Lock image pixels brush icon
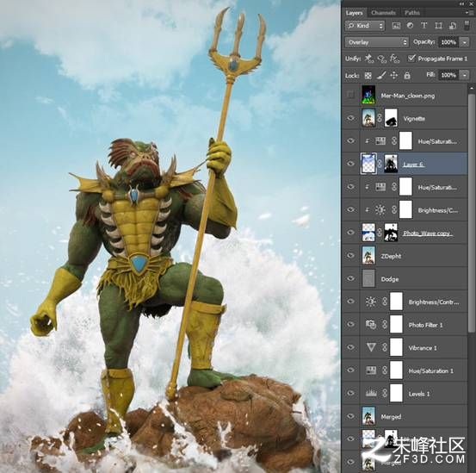The width and height of the screenshot is (476, 473). (381, 75)
